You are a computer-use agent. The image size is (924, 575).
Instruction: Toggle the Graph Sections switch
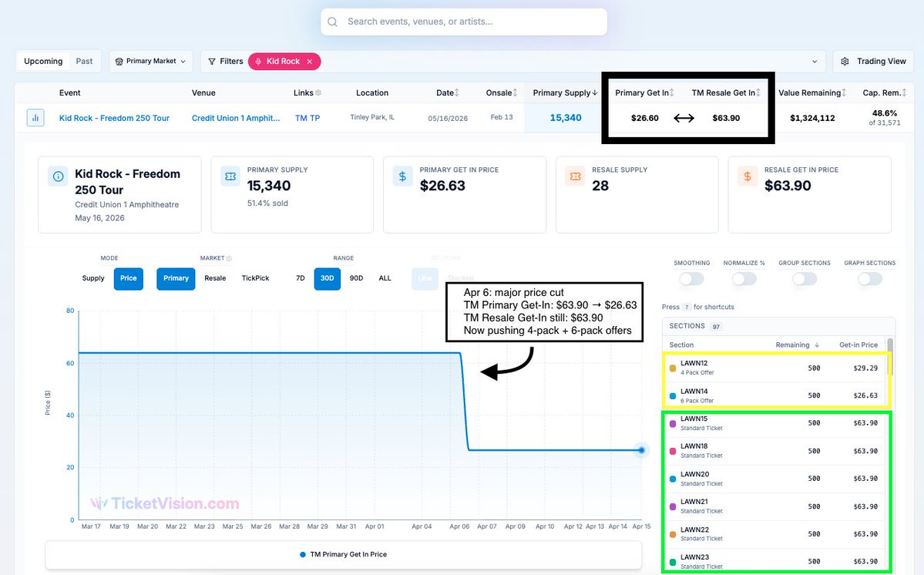(x=870, y=279)
